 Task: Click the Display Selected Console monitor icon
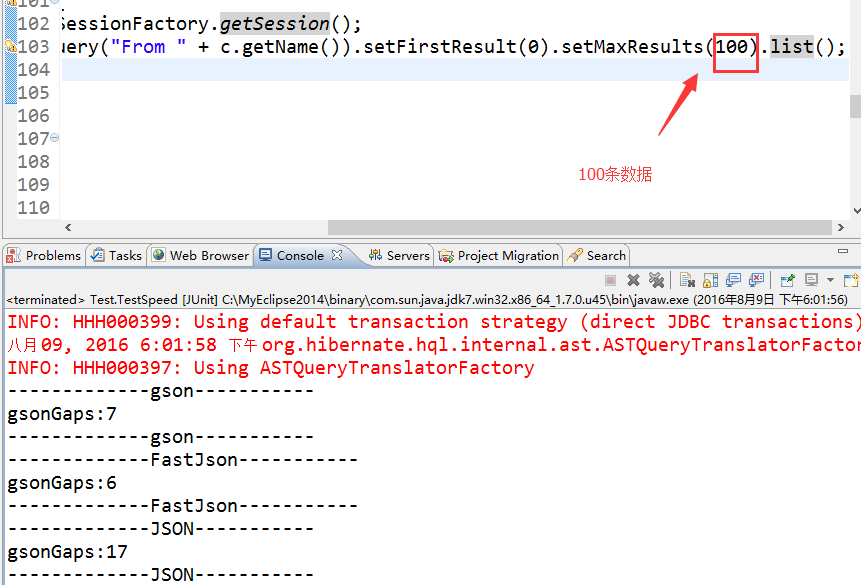[811, 280]
